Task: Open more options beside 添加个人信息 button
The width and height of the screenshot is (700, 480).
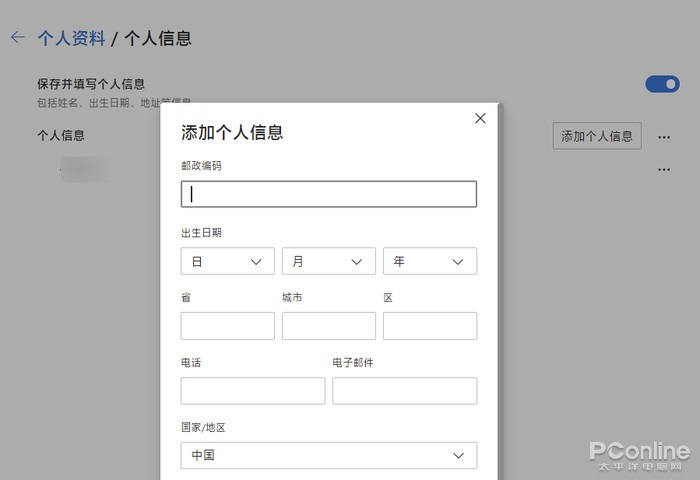Action: [664, 137]
